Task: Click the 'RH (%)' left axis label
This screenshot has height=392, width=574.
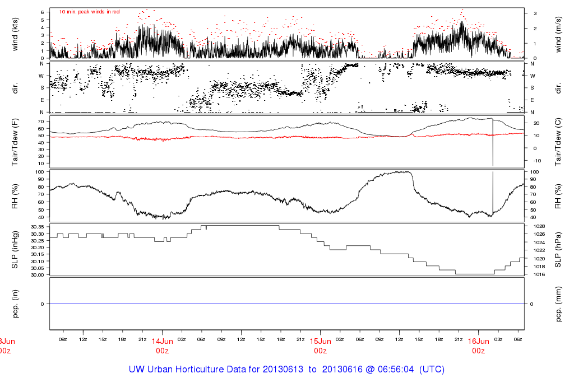Action: [x=16, y=194]
